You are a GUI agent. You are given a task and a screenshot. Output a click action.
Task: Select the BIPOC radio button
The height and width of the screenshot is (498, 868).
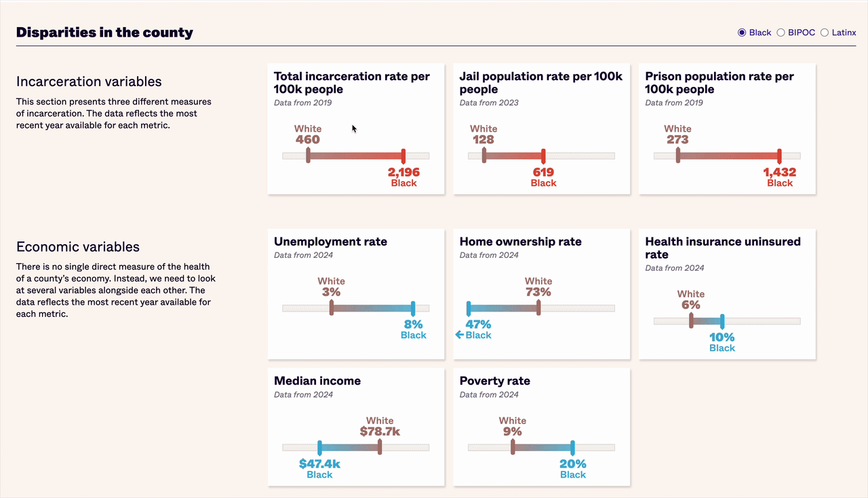pos(781,32)
